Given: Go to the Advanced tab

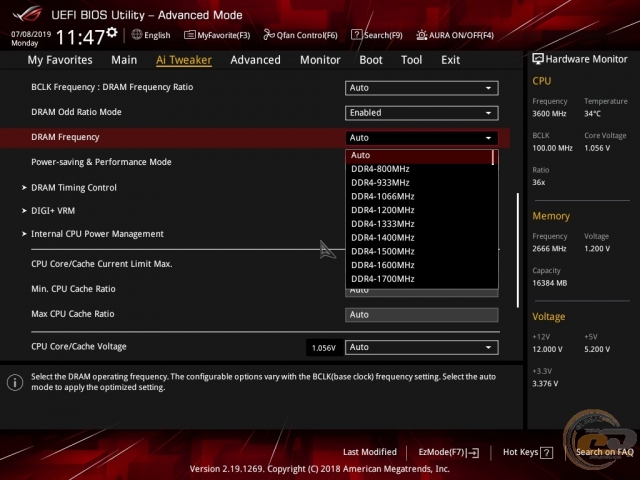Looking at the screenshot, I should (256, 60).
